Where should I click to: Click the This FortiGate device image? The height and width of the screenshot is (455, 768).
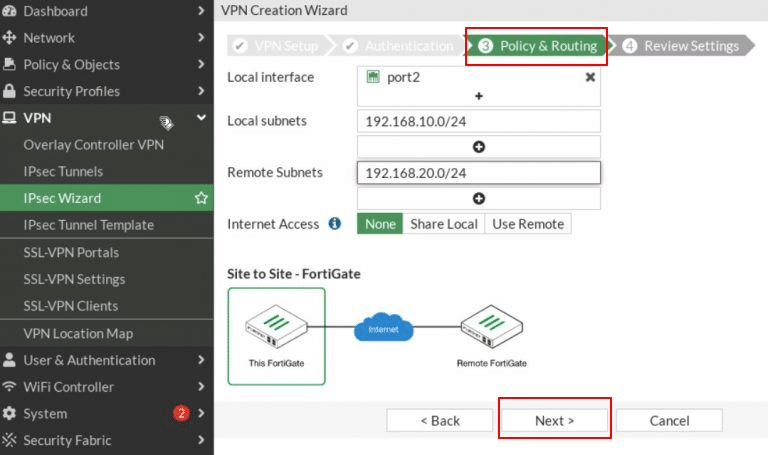click(276, 325)
